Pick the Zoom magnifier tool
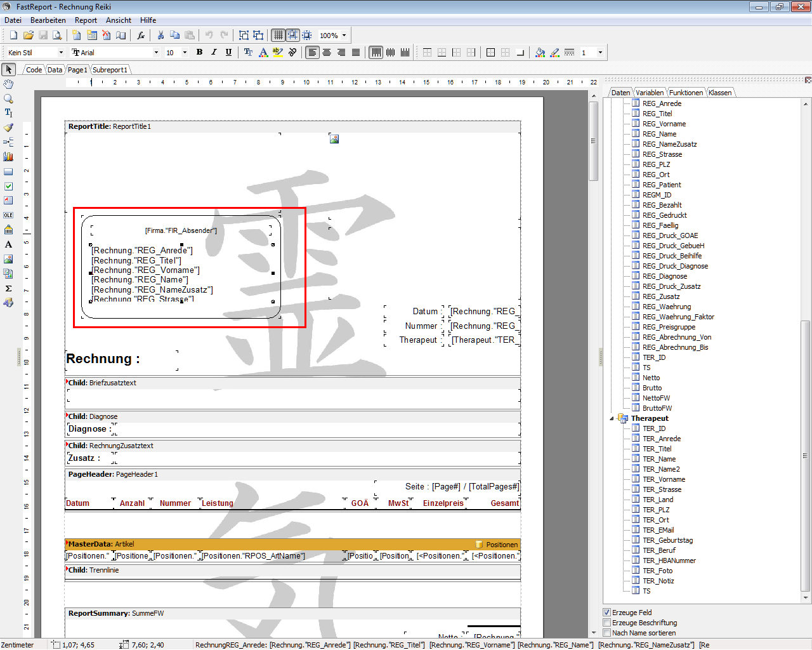Image resolution: width=812 pixels, height=650 pixels. click(x=8, y=98)
